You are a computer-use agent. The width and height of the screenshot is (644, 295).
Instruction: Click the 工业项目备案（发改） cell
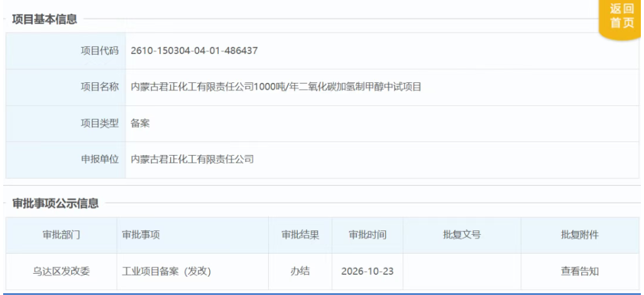193,271
